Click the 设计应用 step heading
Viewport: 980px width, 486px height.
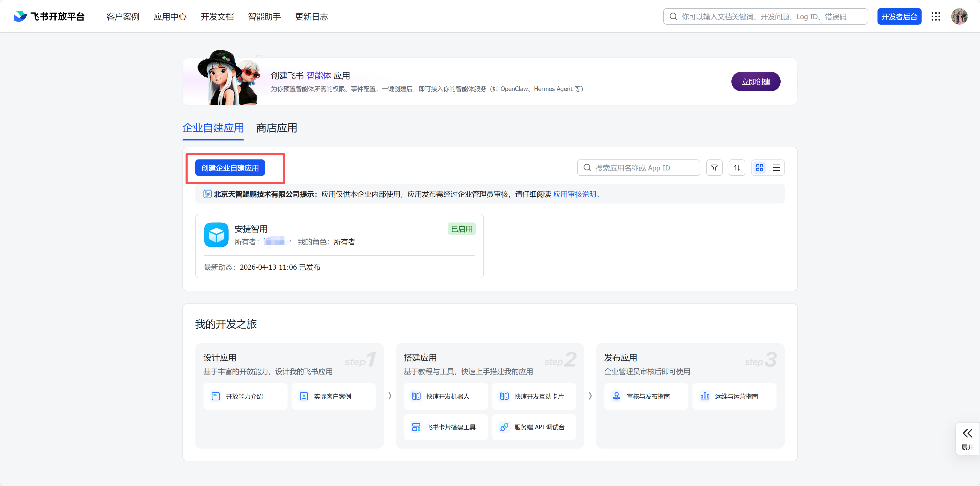point(220,357)
